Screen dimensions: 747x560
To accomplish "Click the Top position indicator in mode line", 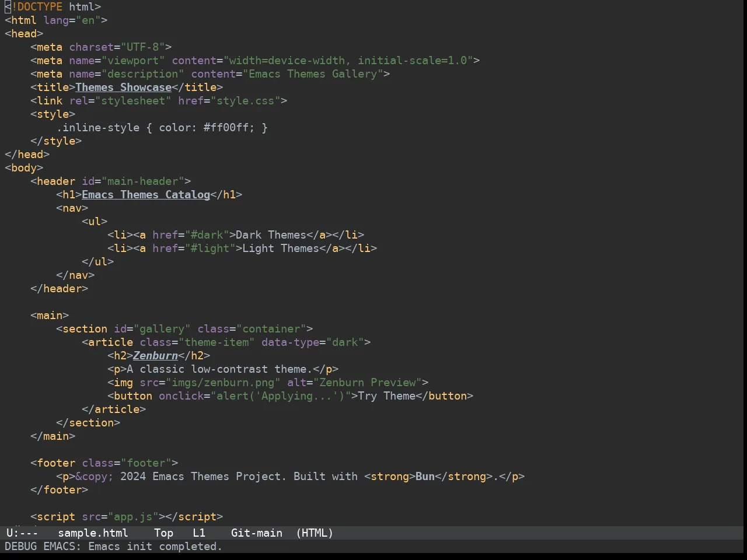I will [163, 533].
